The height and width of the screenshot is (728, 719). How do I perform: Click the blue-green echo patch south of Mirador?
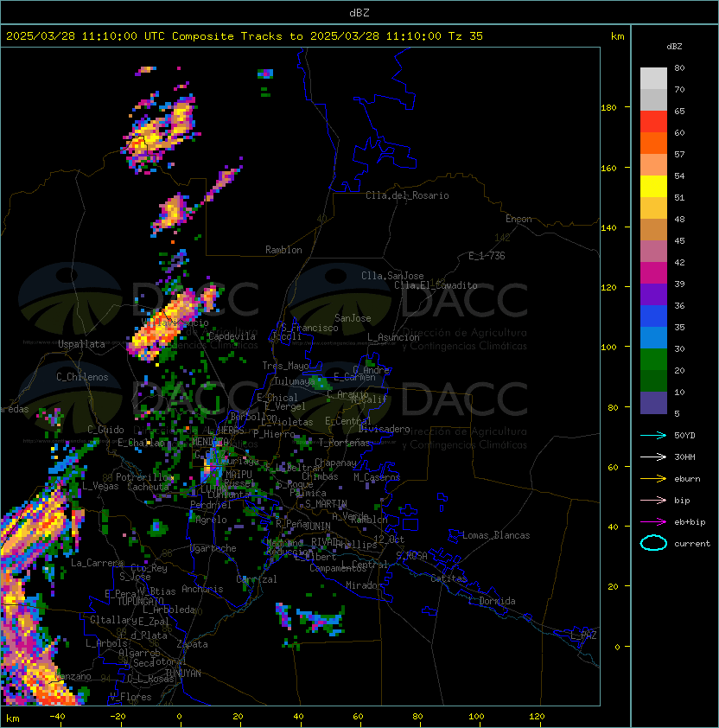tap(321, 620)
